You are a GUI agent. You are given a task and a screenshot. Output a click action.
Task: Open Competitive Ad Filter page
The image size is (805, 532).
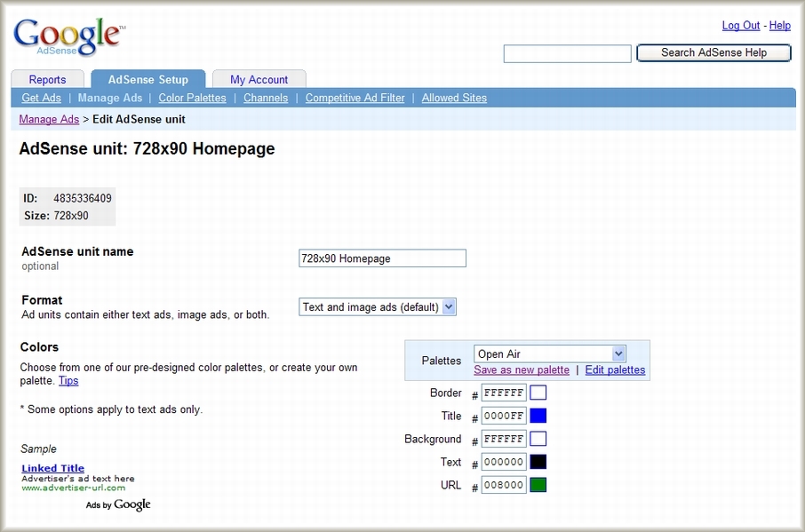pos(355,98)
